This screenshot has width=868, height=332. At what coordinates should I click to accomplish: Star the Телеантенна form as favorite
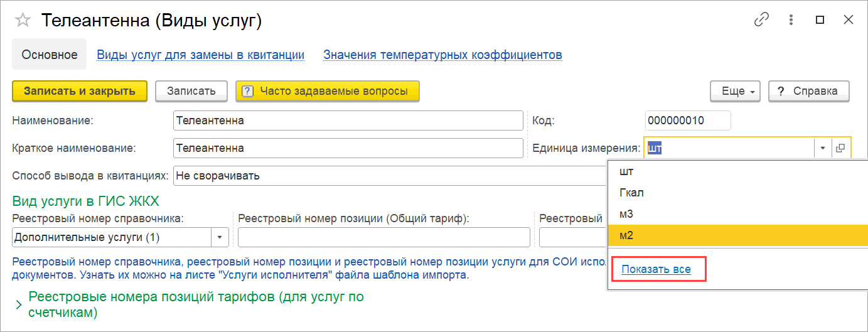(x=23, y=21)
